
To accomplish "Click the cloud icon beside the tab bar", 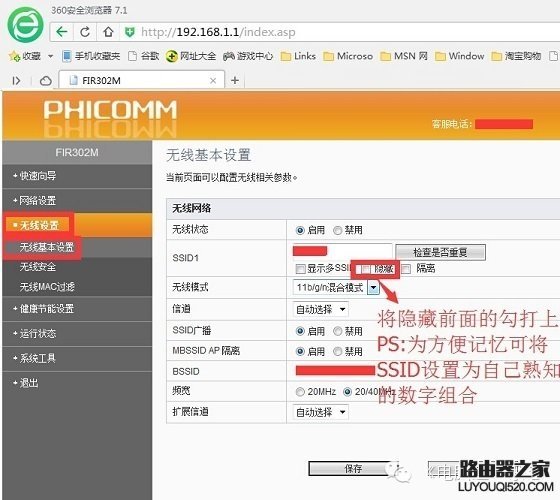I will pyautogui.click(x=45, y=81).
